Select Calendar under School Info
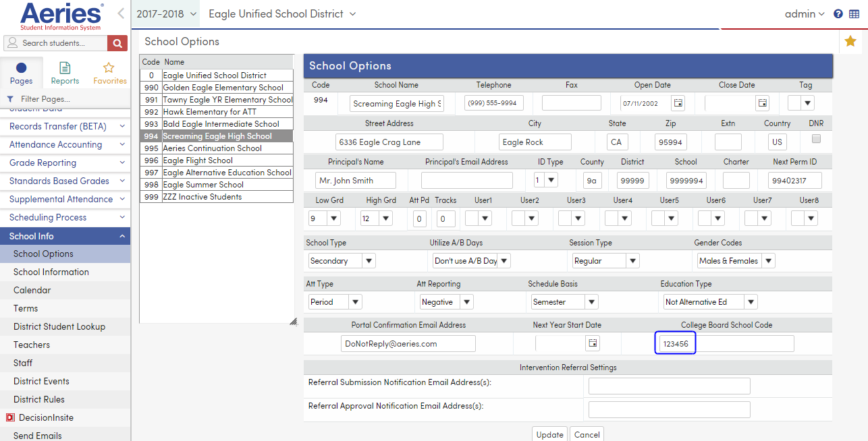The height and width of the screenshot is (441, 868). click(x=32, y=290)
